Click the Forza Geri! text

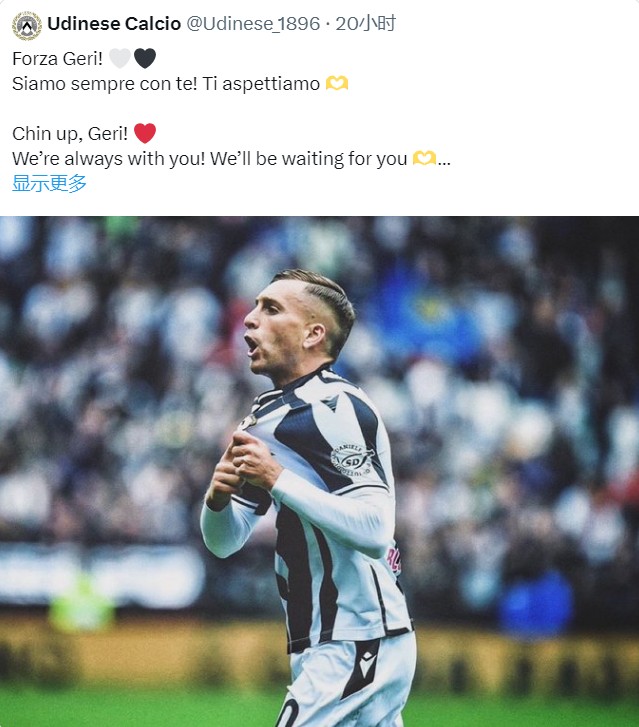point(58,59)
